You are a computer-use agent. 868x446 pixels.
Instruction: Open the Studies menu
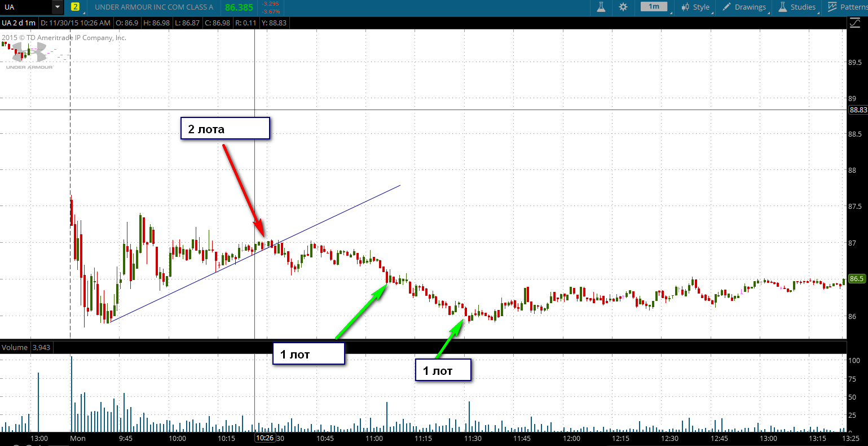pos(797,7)
